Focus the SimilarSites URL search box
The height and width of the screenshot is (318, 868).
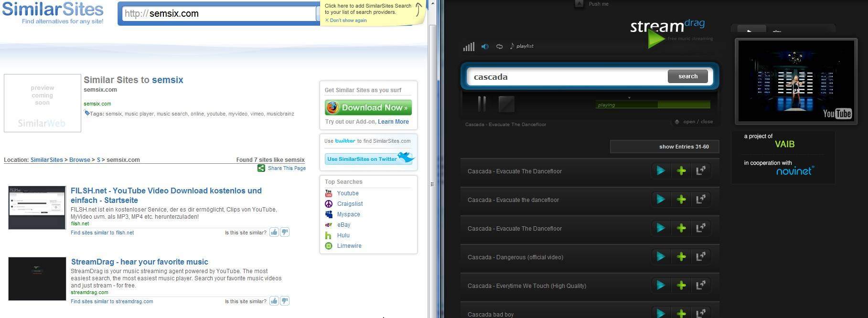pos(219,14)
